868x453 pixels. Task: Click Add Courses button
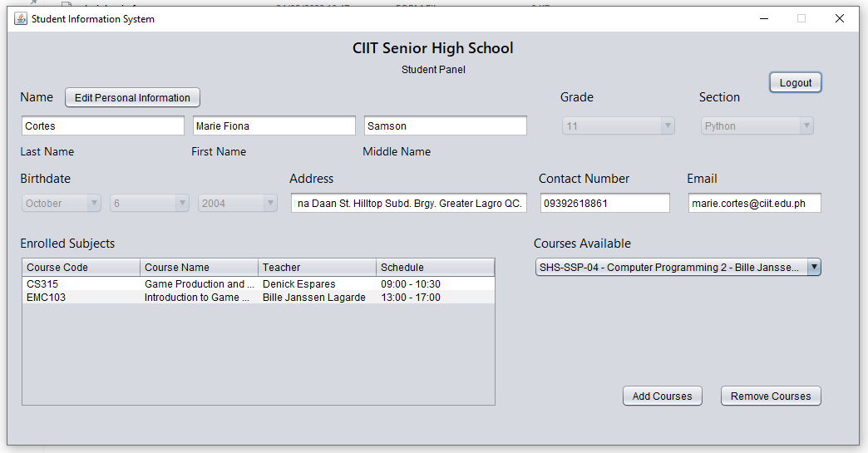coord(662,396)
